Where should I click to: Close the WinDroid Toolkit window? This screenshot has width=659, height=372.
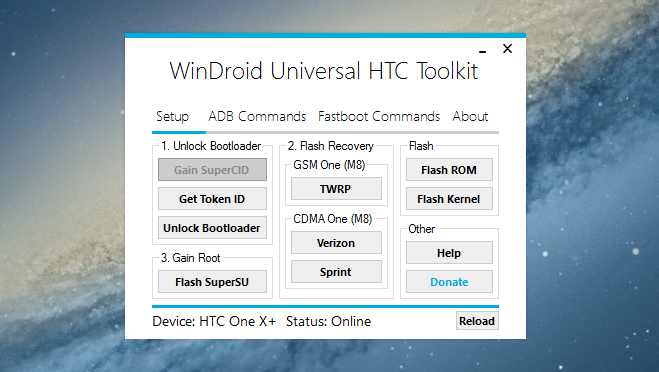(507, 49)
